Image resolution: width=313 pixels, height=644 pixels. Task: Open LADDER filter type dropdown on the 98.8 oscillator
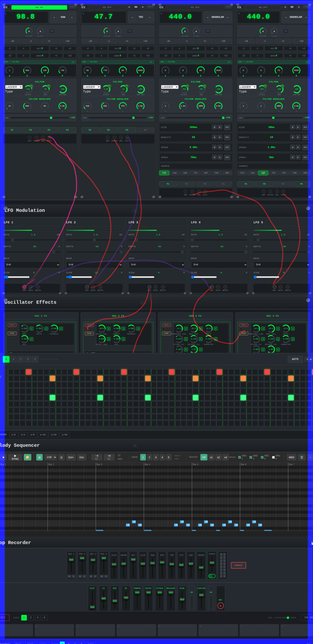point(14,87)
